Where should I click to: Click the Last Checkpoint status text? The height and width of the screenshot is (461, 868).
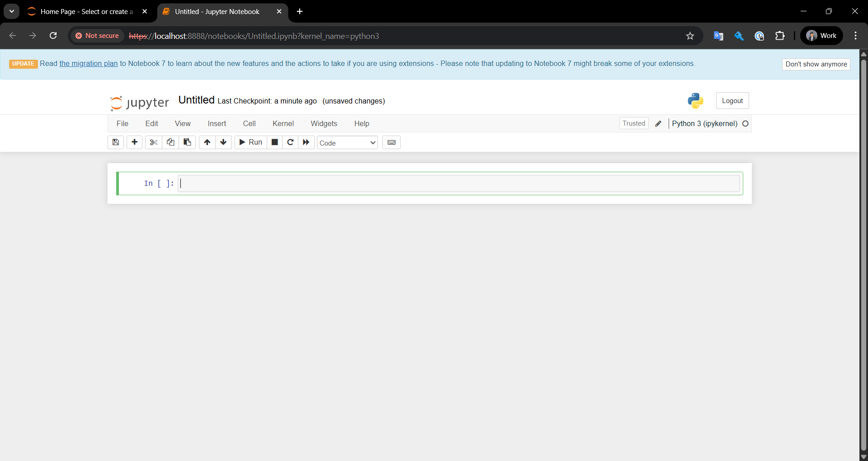point(267,101)
